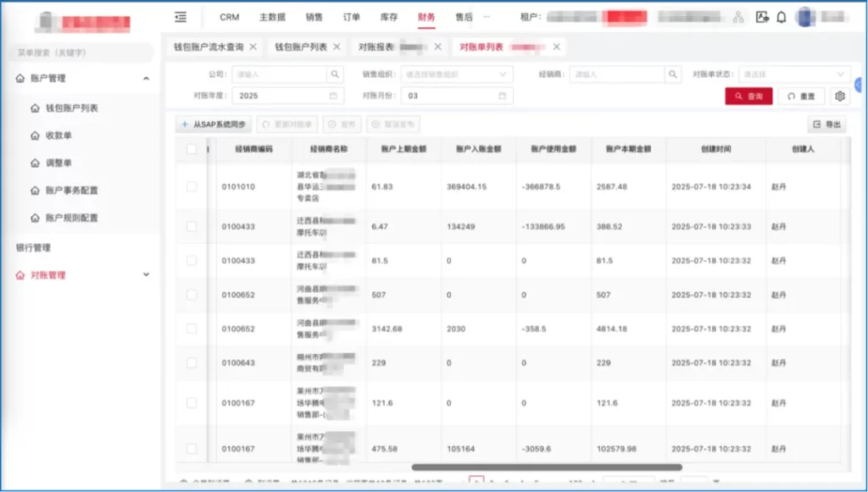Check the 0100433 row with 81.5
This screenshot has height=492, width=868.
pyautogui.click(x=192, y=260)
